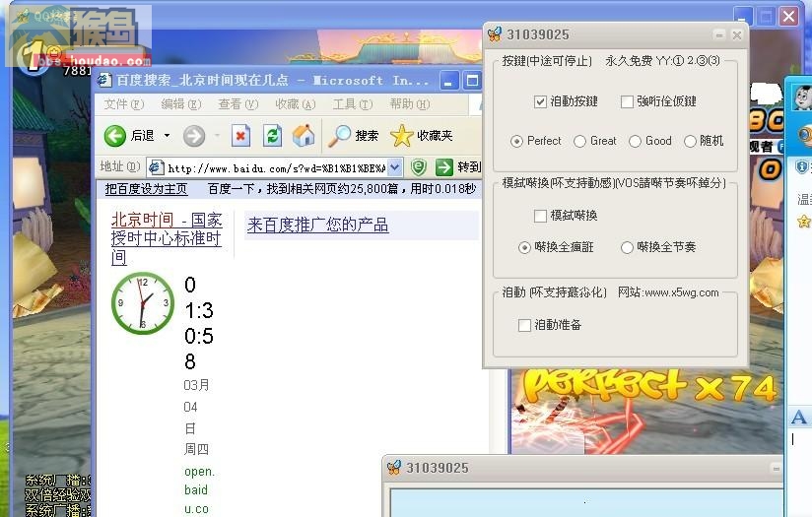The height and width of the screenshot is (517, 812).
Task: Toggle the auto key-press checkbox (first checkbox)
Action: coord(540,101)
